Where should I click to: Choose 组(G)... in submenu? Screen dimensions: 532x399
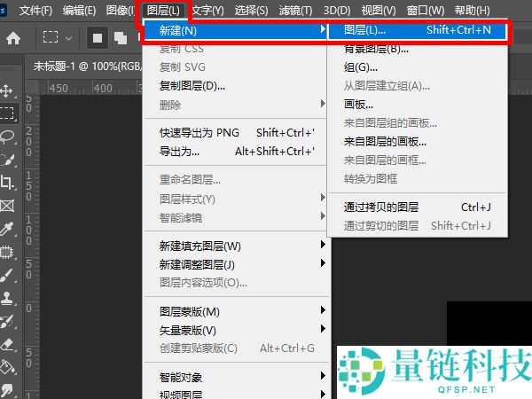point(418,67)
